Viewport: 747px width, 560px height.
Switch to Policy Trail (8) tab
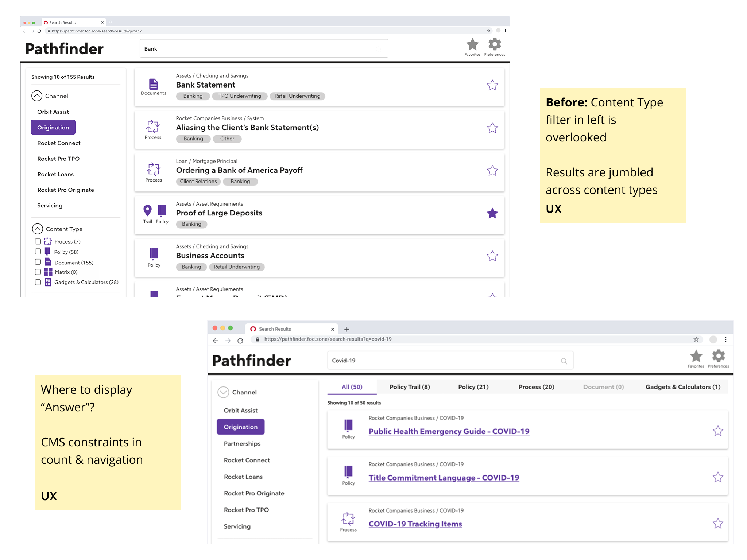click(x=409, y=387)
